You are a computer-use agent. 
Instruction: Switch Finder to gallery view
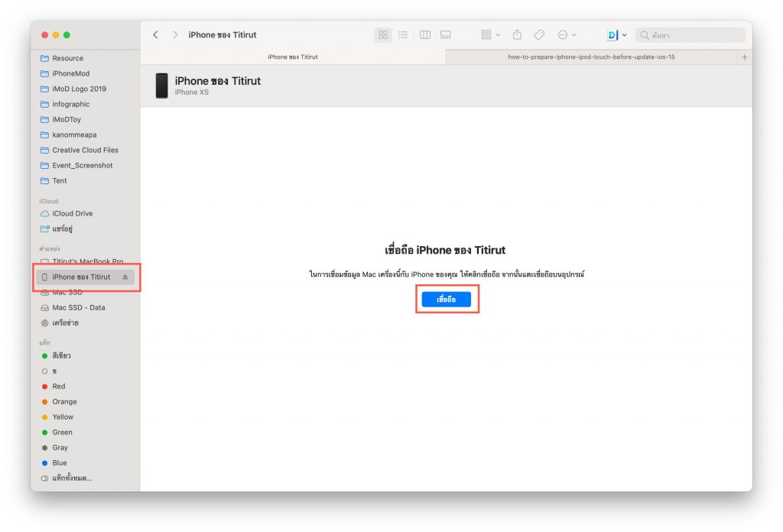pyautogui.click(x=446, y=35)
